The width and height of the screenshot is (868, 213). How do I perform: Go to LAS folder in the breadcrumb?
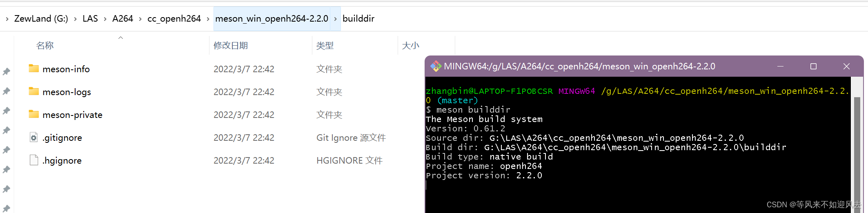pyautogui.click(x=90, y=18)
